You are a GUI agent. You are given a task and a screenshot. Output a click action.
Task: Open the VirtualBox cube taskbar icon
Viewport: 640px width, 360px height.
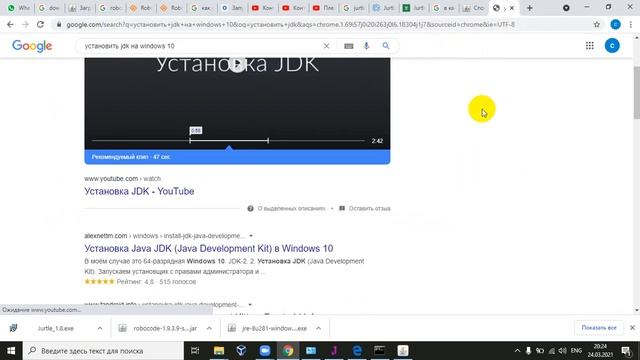[241, 351]
